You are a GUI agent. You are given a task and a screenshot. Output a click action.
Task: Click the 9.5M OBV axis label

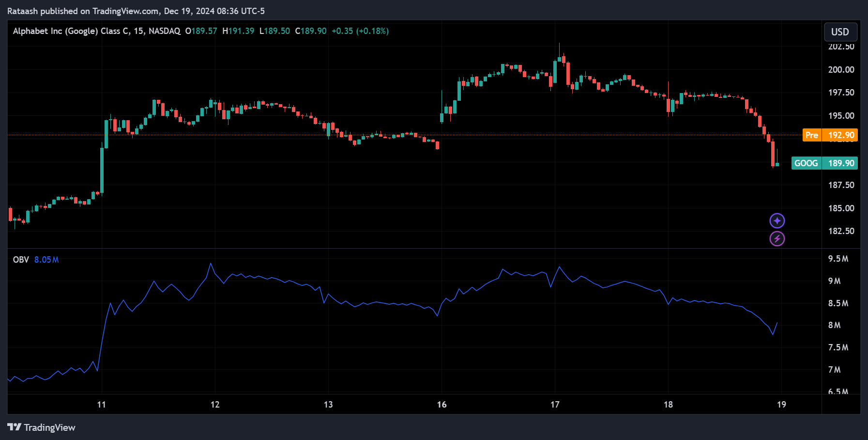pos(838,259)
